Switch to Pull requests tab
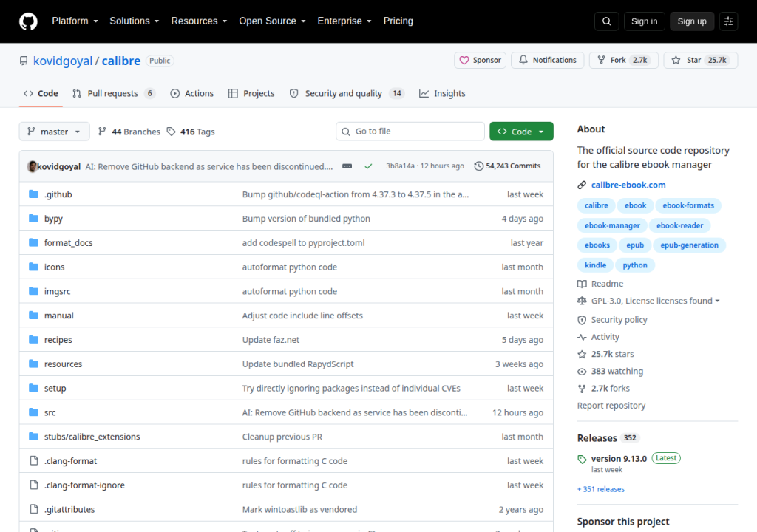Viewport: 757px width, 532px height. pyautogui.click(x=114, y=94)
